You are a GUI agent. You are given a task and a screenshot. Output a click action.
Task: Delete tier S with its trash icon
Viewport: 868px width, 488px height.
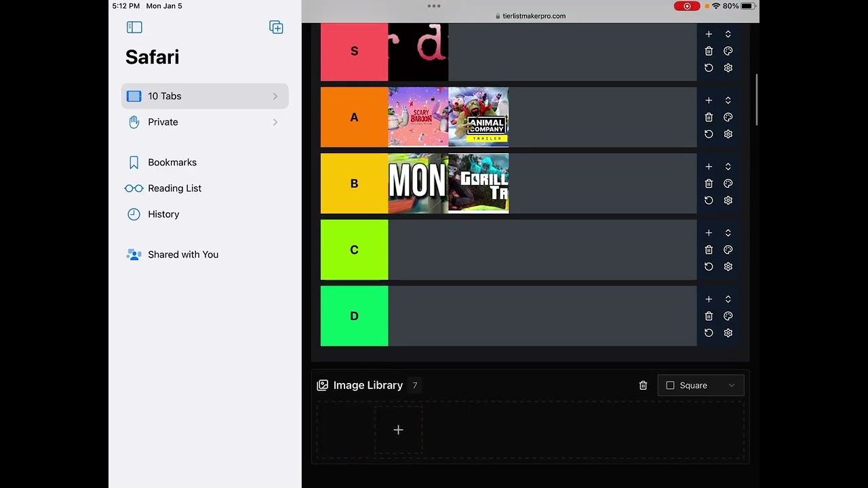point(709,51)
